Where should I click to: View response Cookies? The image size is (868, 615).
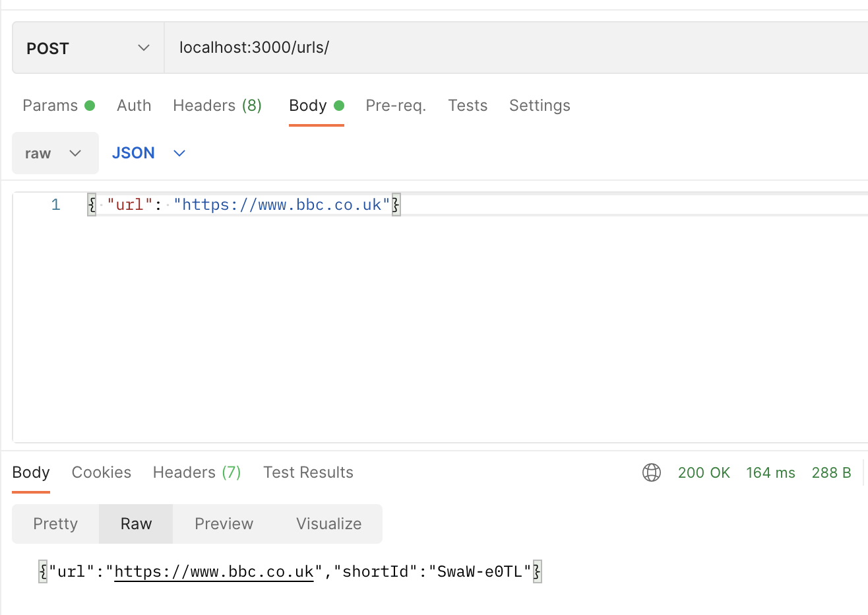tap(101, 472)
